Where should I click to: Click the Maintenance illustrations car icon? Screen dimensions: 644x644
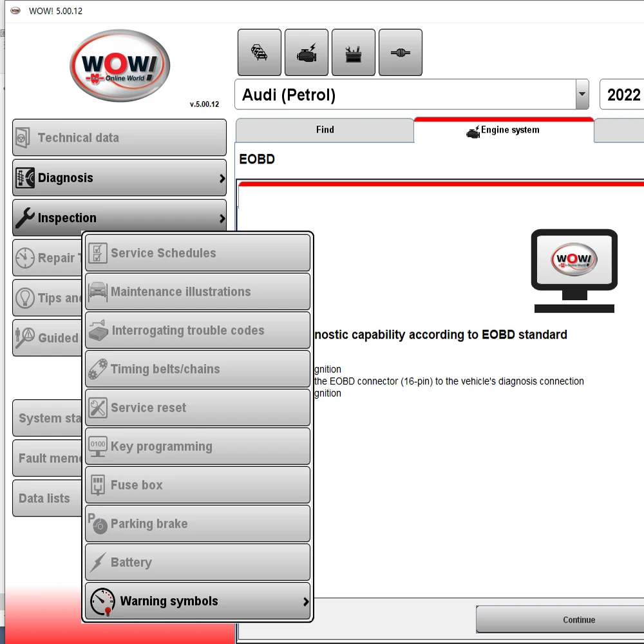click(98, 292)
